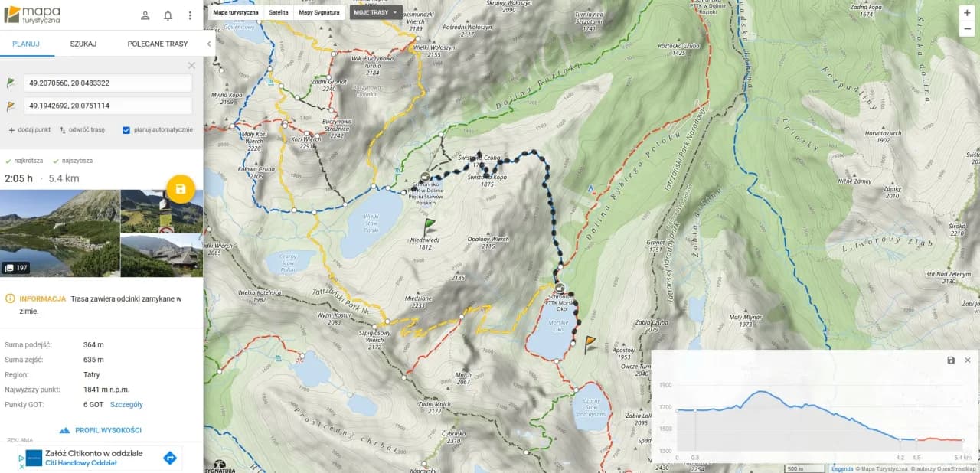
Task: Zoom in the map with plus button
Action: tap(967, 12)
